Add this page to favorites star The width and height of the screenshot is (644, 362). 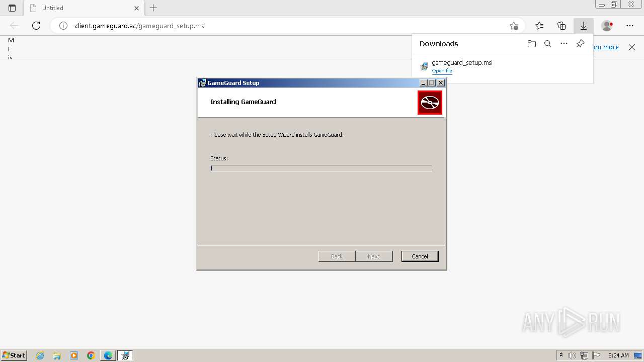[514, 26]
